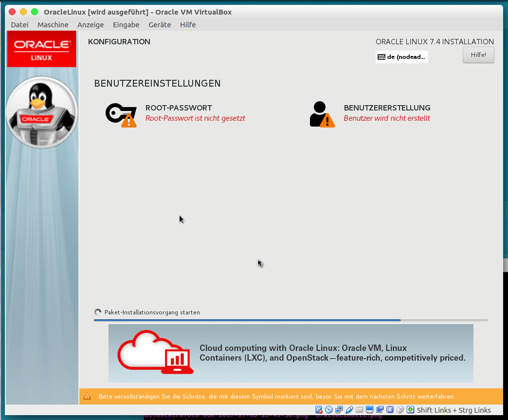Click the hard disk activity icon in status bar

coord(319,409)
